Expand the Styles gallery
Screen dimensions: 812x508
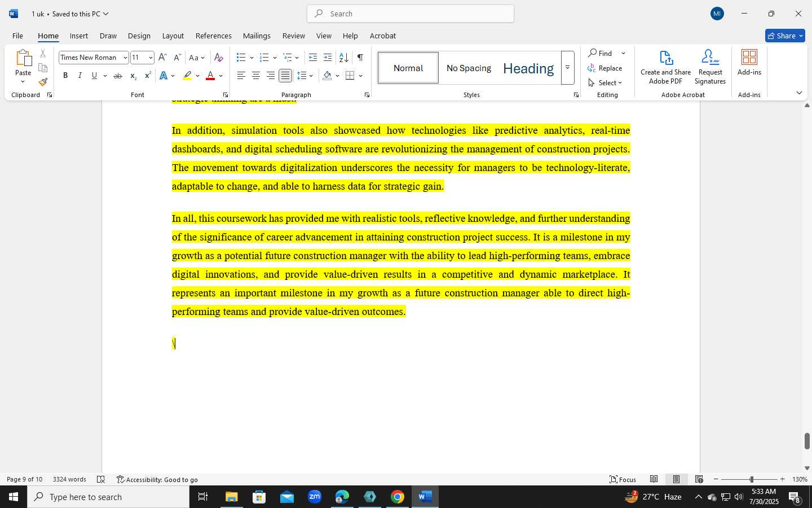[x=568, y=68]
